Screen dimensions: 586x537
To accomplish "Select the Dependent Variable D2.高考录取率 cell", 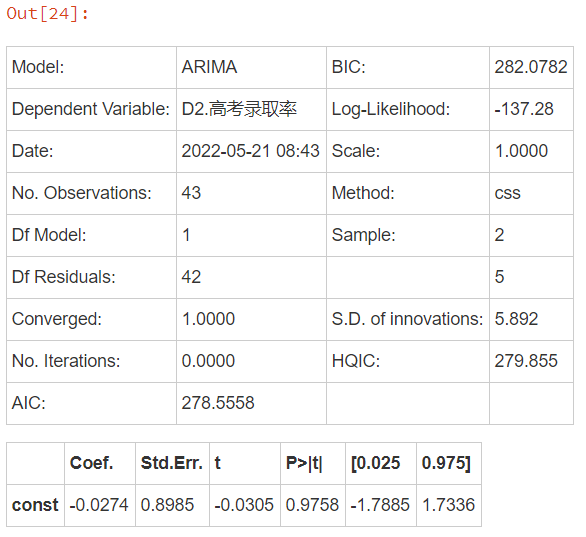I will tap(251, 109).
